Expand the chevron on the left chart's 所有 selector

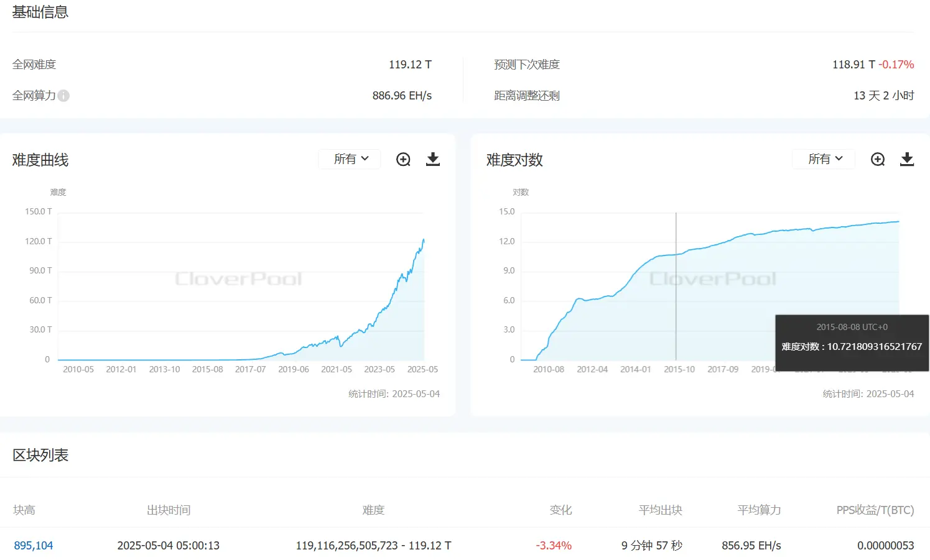pos(365,159)
